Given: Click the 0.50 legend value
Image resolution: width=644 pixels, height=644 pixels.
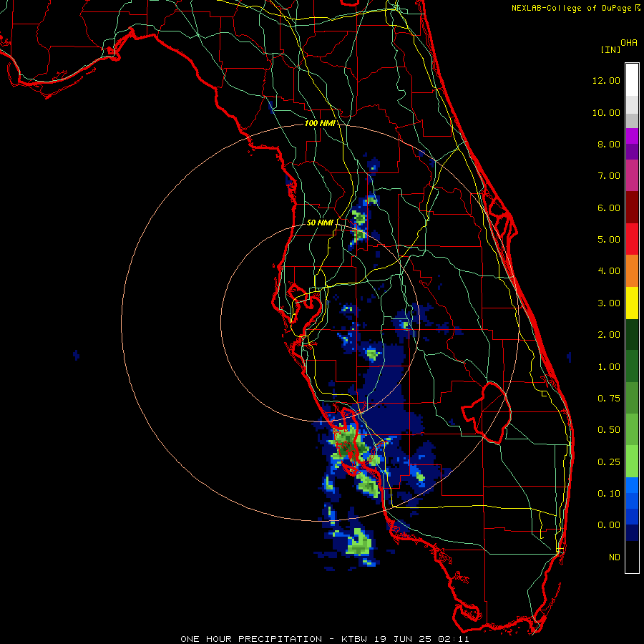Looking at the screenshot, I should click(609, 430).
